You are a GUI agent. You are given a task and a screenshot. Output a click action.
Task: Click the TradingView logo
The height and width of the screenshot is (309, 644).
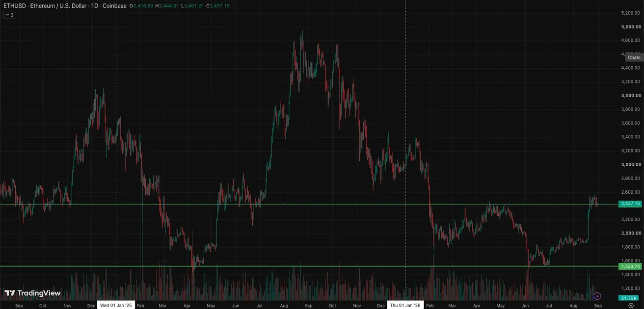pos(32,293)
